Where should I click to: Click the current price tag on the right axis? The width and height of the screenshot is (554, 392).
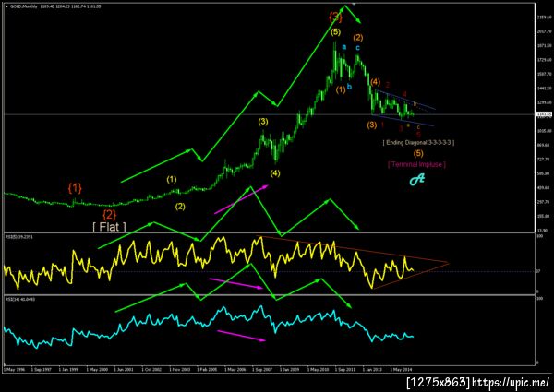coord(542,114)
